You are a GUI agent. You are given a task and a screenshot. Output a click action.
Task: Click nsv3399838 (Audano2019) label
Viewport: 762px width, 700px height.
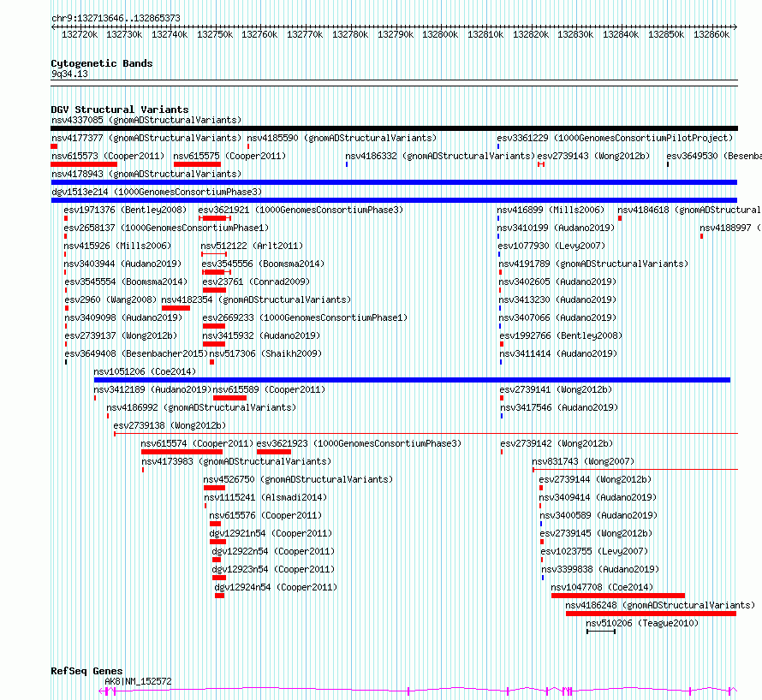coord(601,569)
